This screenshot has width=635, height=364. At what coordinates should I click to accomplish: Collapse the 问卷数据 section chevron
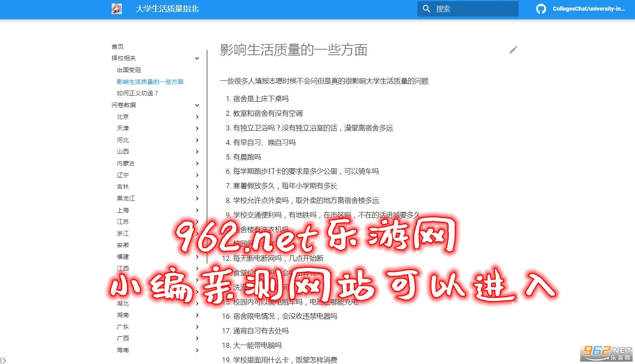click(197, 105)
